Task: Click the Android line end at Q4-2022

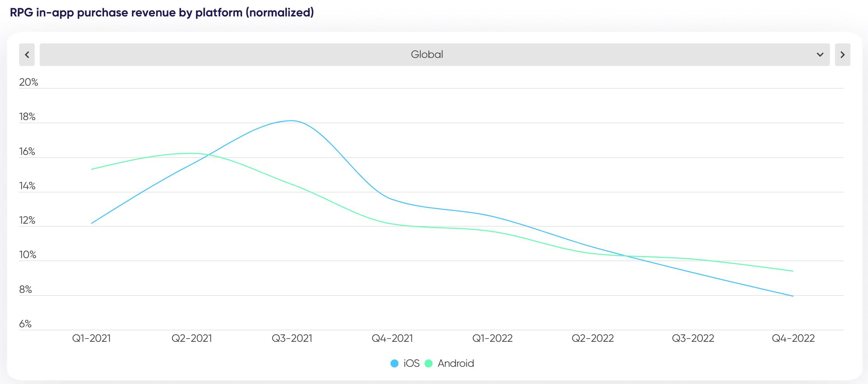Action: pos(793,271)
